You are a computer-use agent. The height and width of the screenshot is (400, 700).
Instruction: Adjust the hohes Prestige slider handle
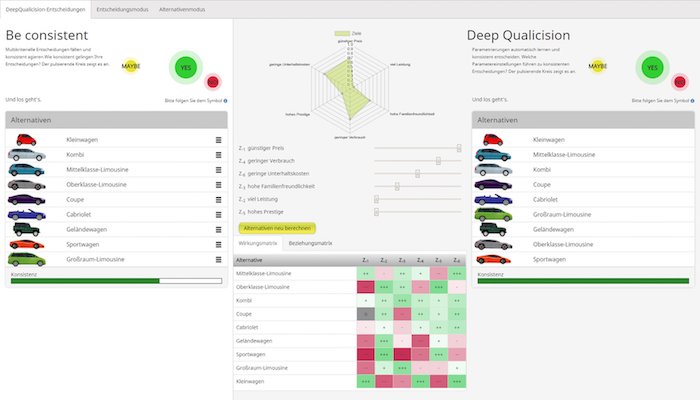tap(376, 212)
